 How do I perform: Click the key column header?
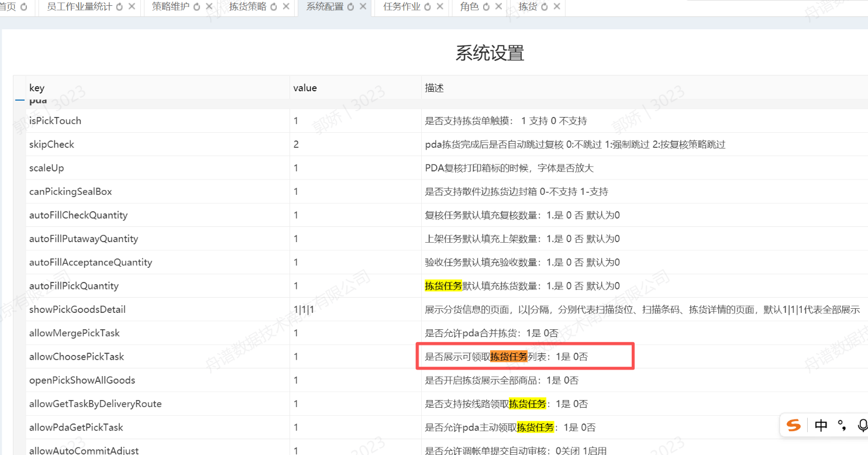click(x=37, y=88)
